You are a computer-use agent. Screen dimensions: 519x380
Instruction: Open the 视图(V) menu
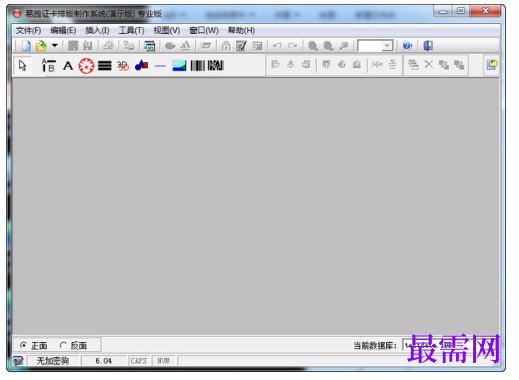(x=167, y=31)
